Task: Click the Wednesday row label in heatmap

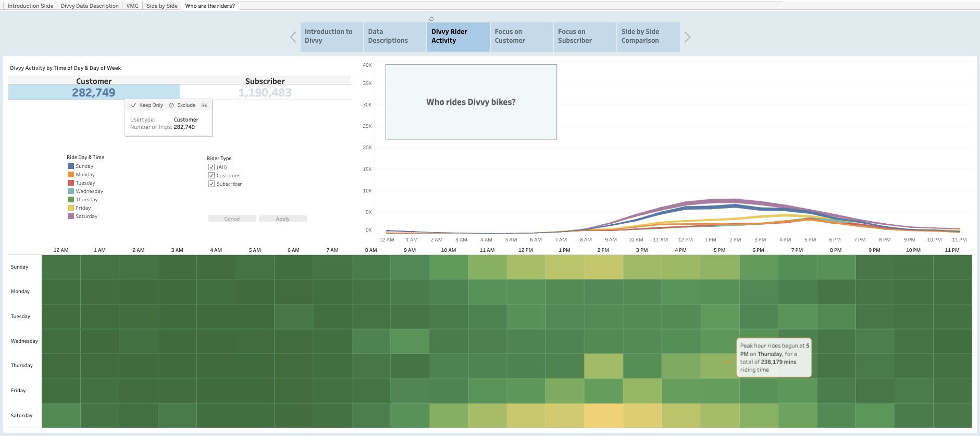Action: [x=24, y=341]
